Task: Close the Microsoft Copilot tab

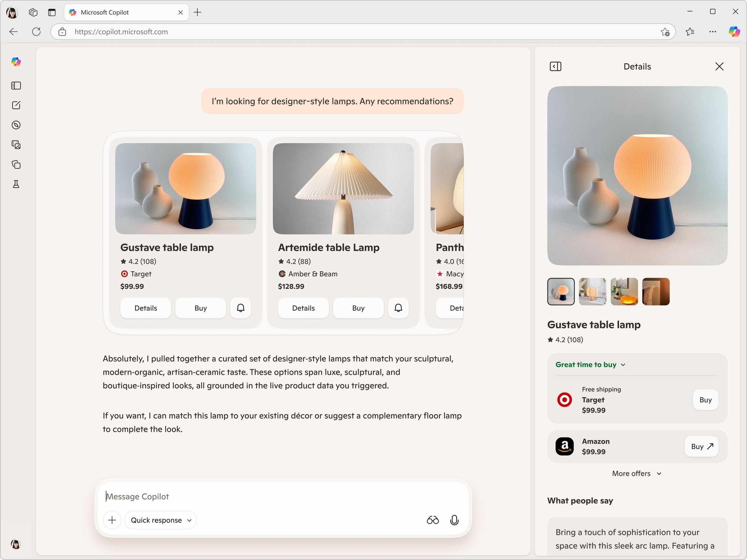Action: (180, 12)
